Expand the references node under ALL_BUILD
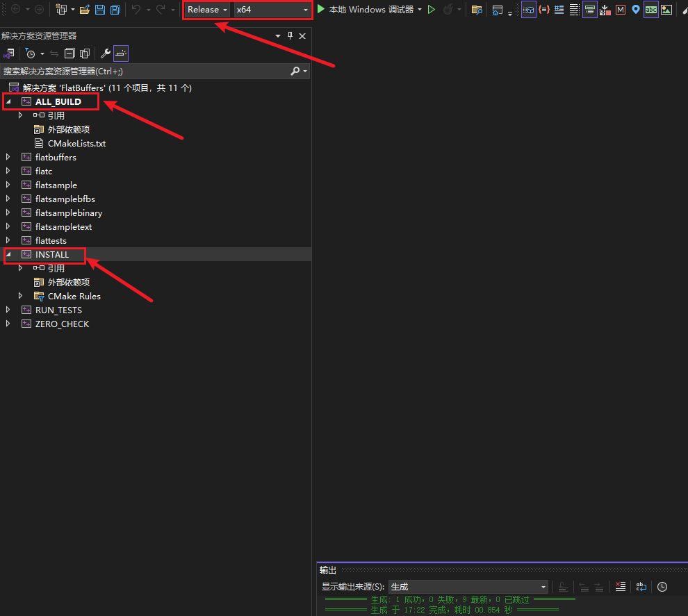688x616 pixels. click(20, 115)
